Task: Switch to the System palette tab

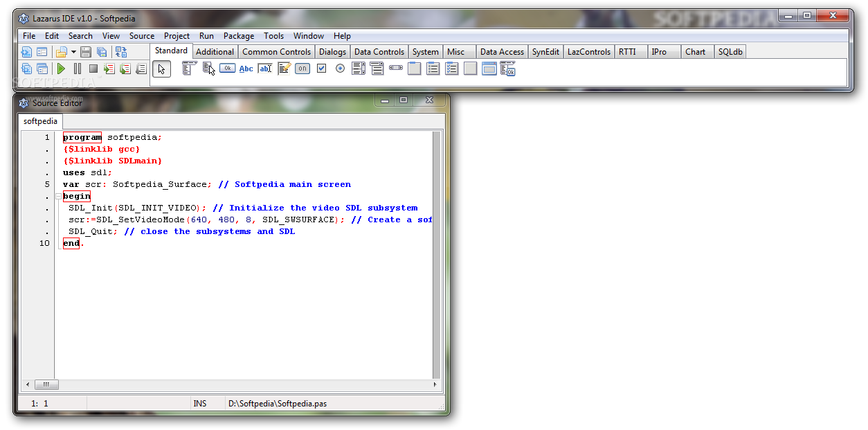Action: [x=426, y=52]
